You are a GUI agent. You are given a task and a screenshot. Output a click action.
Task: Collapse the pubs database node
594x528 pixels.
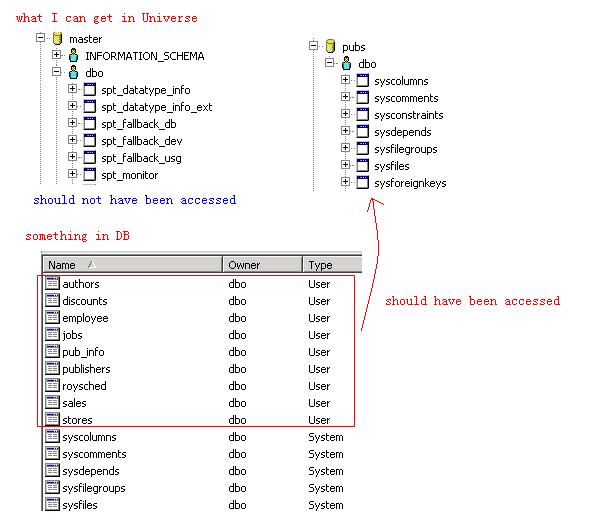point(313,46)
